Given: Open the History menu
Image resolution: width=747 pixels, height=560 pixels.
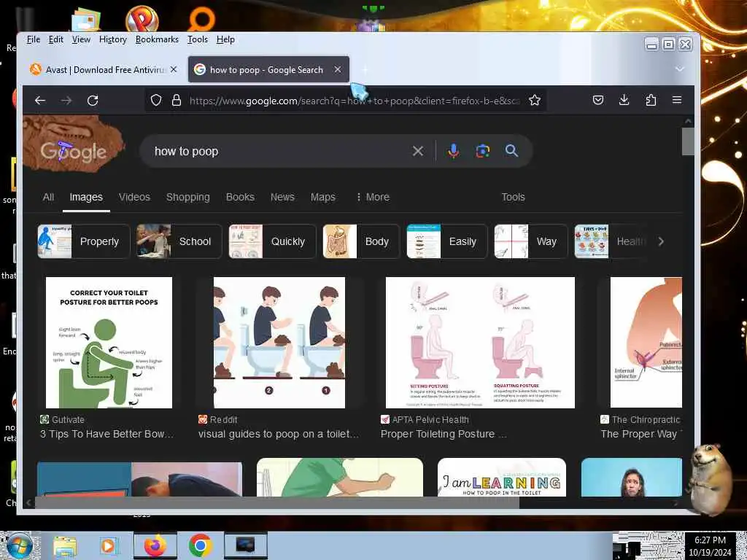Looking at the screenshot, I should [113, 39].
